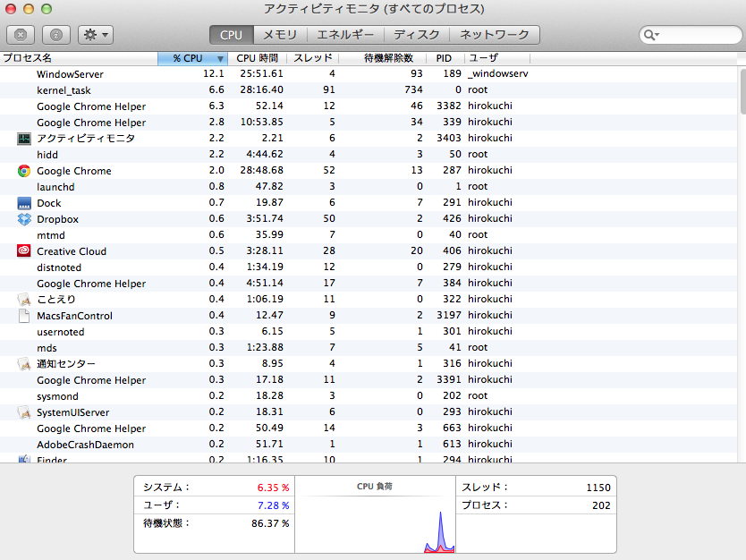Select the Google Chrome app icon
This screenshot has width=746, height=560.
tap(24, 171)
